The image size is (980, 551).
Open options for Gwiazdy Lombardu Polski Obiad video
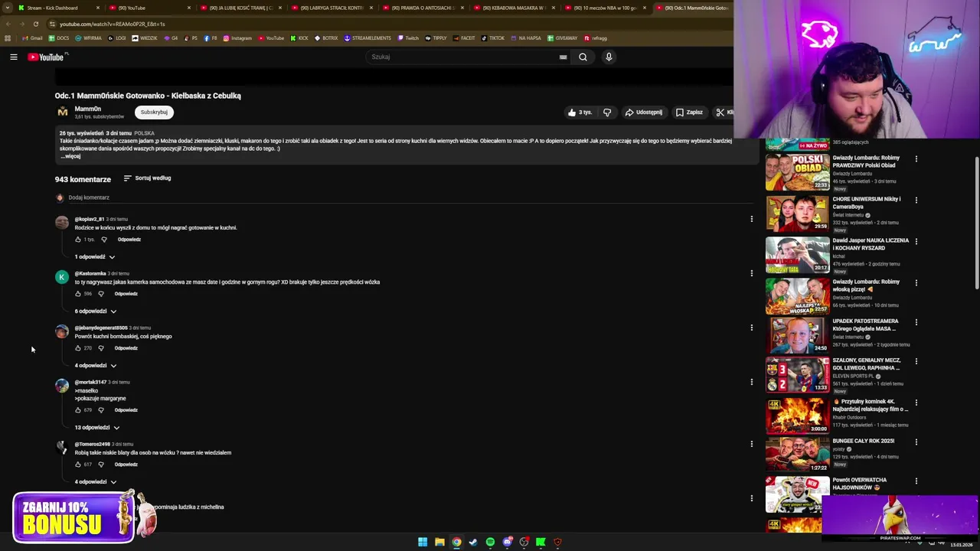pyautogui.click(x=916, y=159)
